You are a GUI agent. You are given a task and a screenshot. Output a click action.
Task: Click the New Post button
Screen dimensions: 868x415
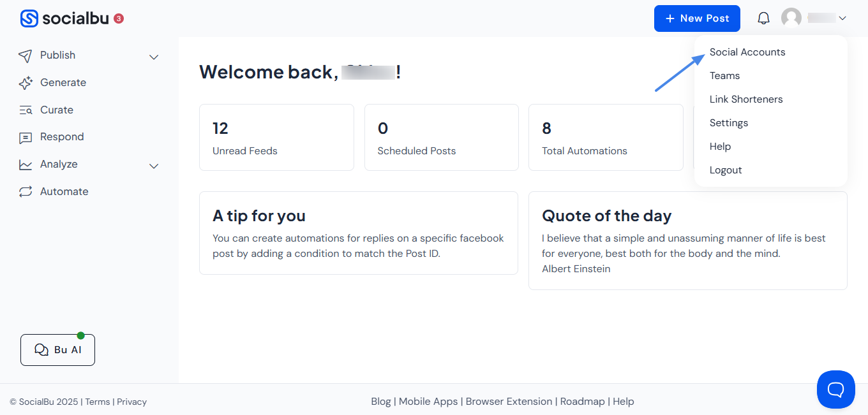[x=697, y=18]
